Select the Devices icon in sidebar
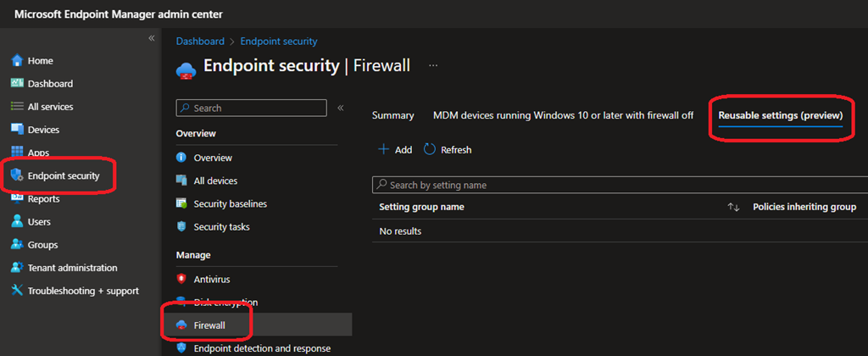The height and width of the screenshot is (356, 868). (17, 130)
